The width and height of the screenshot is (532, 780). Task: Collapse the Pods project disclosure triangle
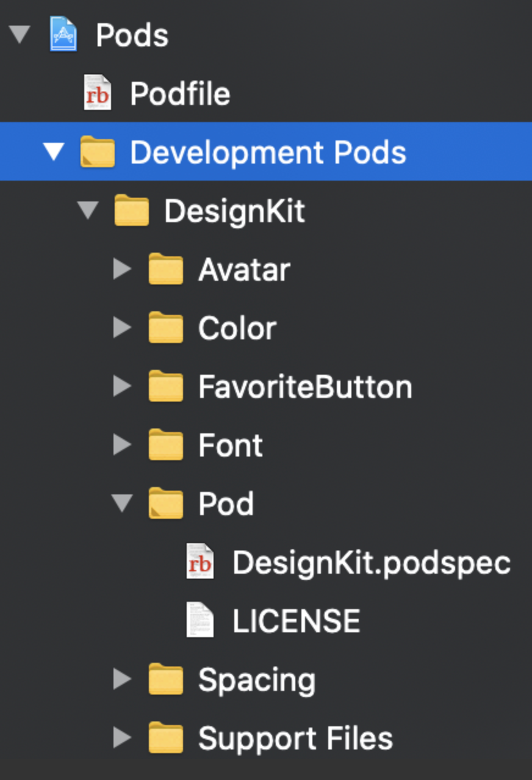20,35
